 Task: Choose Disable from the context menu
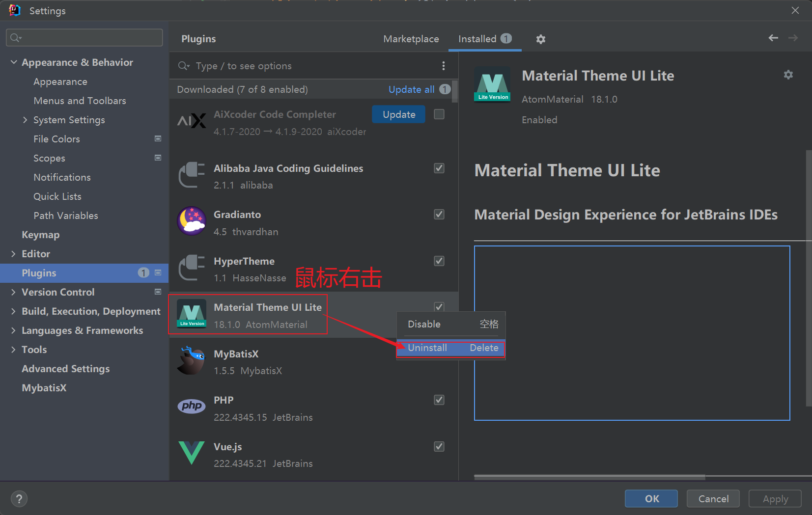451,324
